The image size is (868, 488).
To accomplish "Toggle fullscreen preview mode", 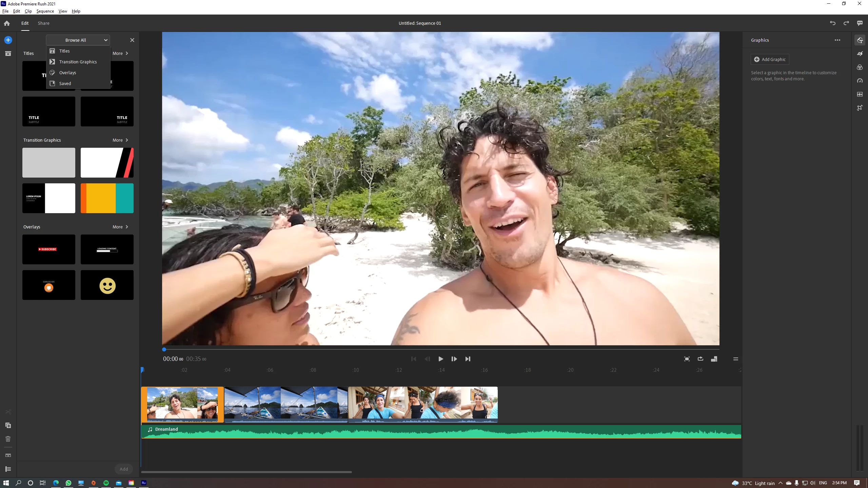I will (x=687, y=359).
